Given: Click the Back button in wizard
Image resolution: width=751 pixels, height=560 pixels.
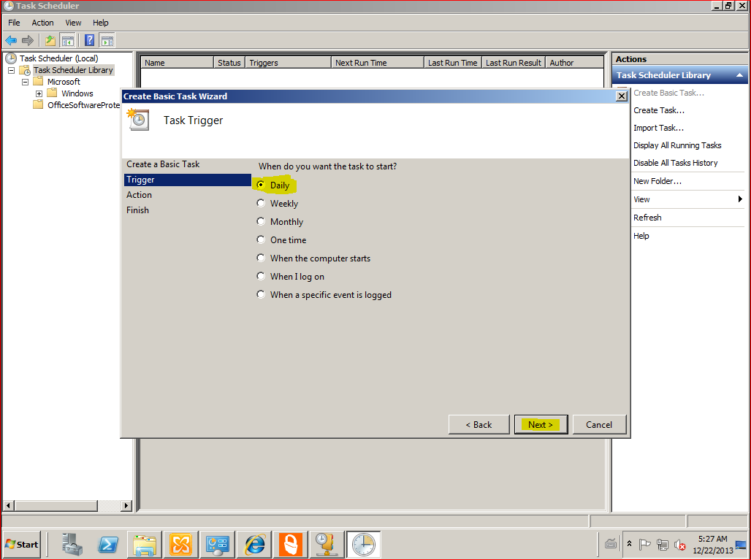Looking at the screenshot, I should pyautogui.click(x=479, y=424).
